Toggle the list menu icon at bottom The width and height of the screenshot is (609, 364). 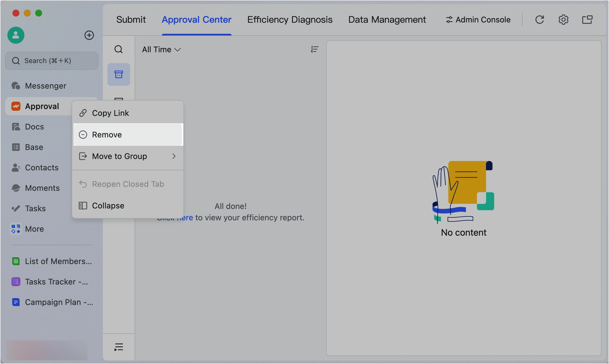tap(118, 347)
